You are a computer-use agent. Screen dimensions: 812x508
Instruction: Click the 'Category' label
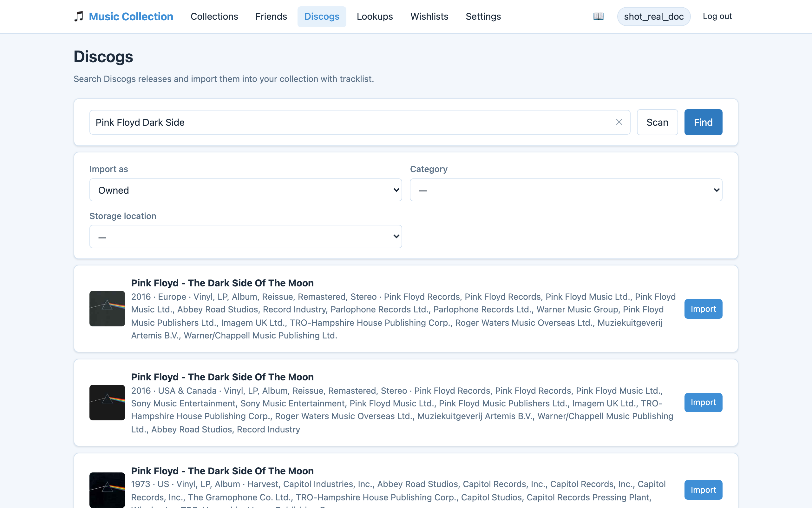pos(429,169)
